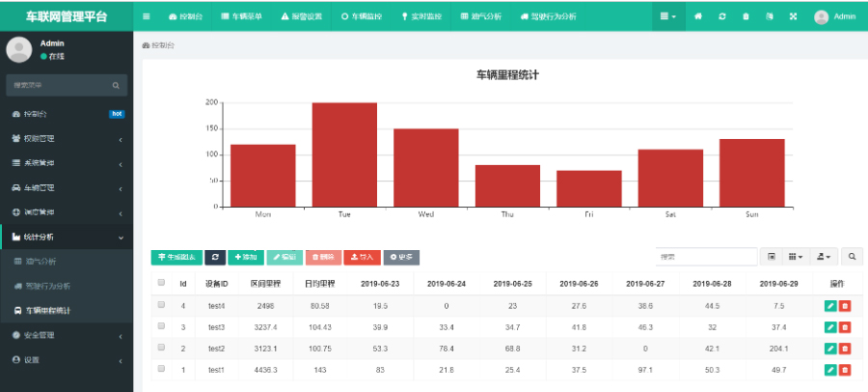Click the trash icon in the top bar
Viewport: 868px width, 392px height.
tap(746, 16)
